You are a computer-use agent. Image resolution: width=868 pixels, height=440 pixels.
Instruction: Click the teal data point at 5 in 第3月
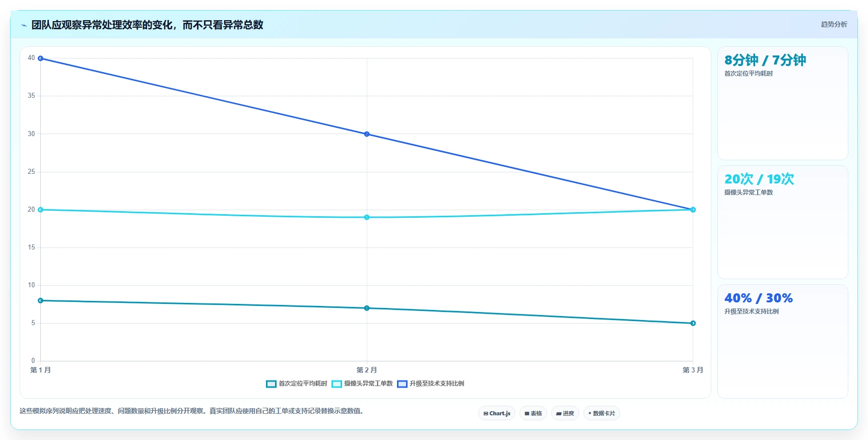693,323
